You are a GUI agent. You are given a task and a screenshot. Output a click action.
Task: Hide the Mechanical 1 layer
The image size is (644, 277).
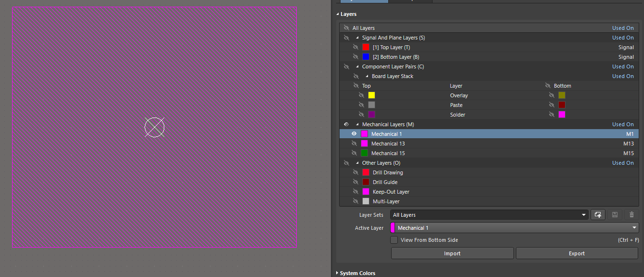click(x=354, y=134)
